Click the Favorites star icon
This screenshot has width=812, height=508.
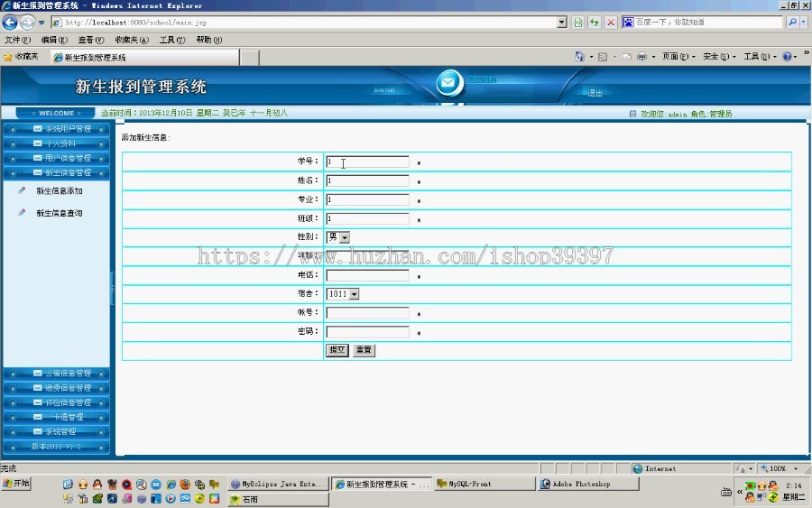[x=8, y=57]
